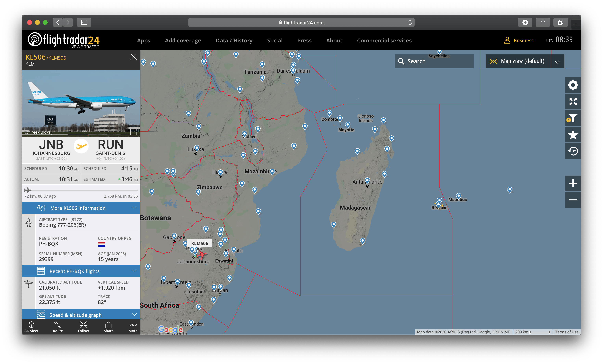Open playback history clock icon
Image resolution: width=603 pixels, height=364 pixels.
(x=573, y=151)
